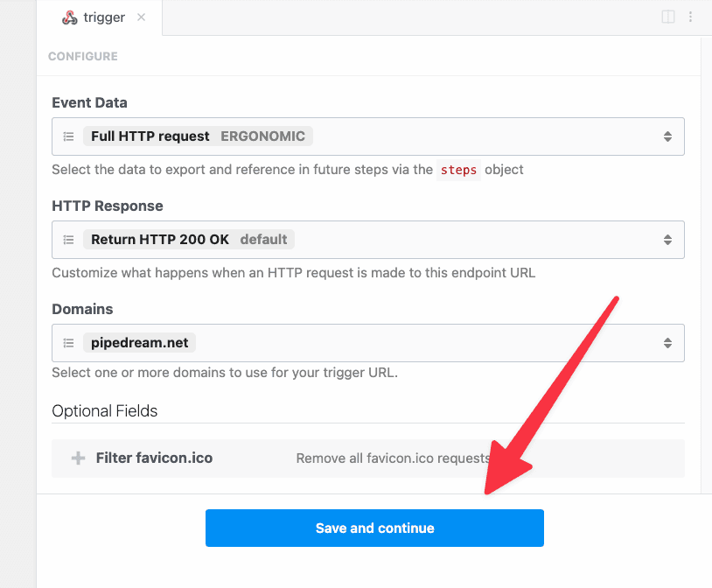Enable the Filter favicon.ico optional field
Viewport: 712px width, 588px height.
pyautogui.click(x=368, y=458)
